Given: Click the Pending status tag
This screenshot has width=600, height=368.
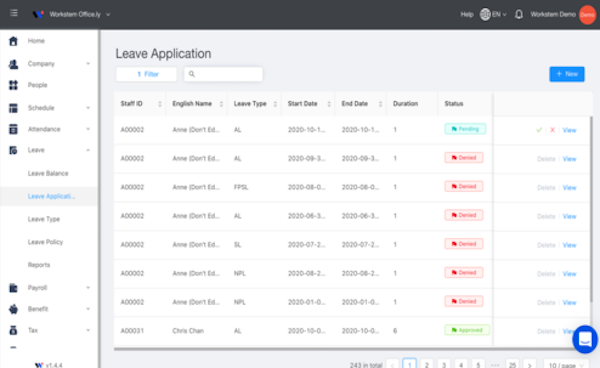Looking at the screenshot, I should pyautogui.click(x=465, y=129).
